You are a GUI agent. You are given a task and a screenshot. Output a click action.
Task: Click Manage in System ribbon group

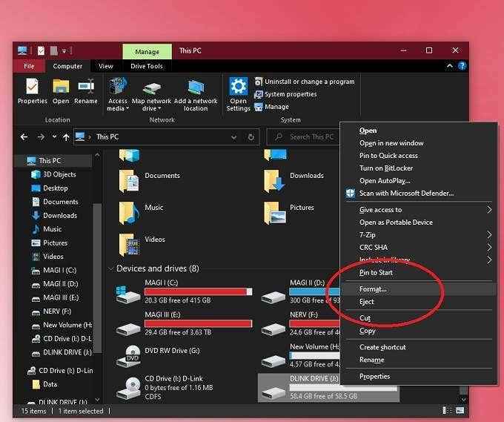271,107
